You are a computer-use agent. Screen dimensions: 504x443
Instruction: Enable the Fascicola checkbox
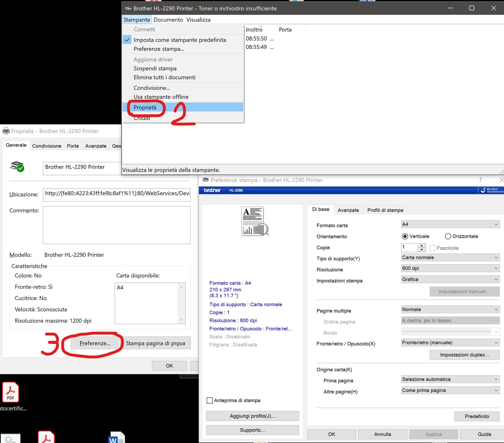coord(432,248)
